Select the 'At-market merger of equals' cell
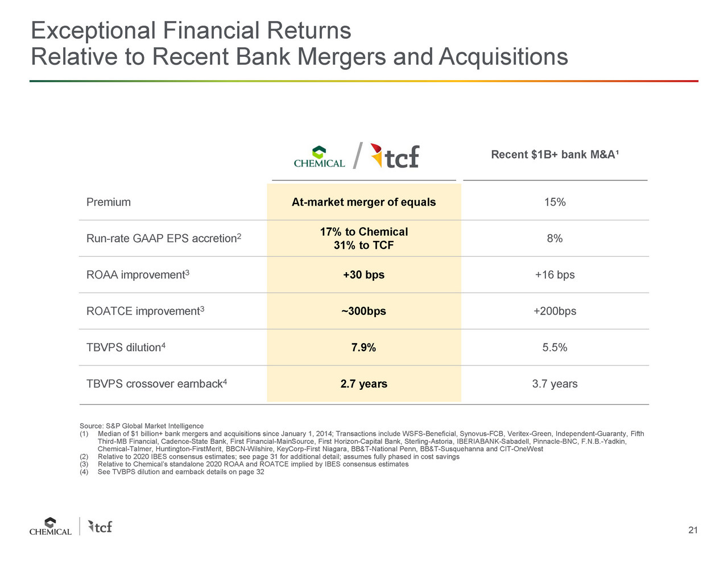The height and width of the screenshot is (562, 728). click(364, 202)
